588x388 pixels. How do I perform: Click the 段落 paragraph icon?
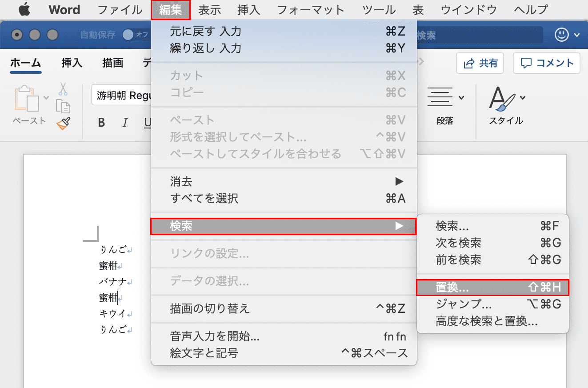coord(440,97)
